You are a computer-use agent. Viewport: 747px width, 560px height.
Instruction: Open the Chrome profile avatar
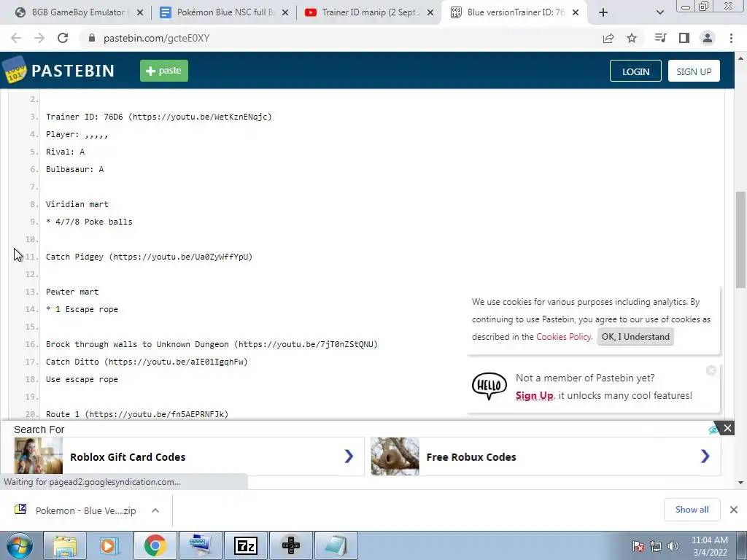coord(708,38)
